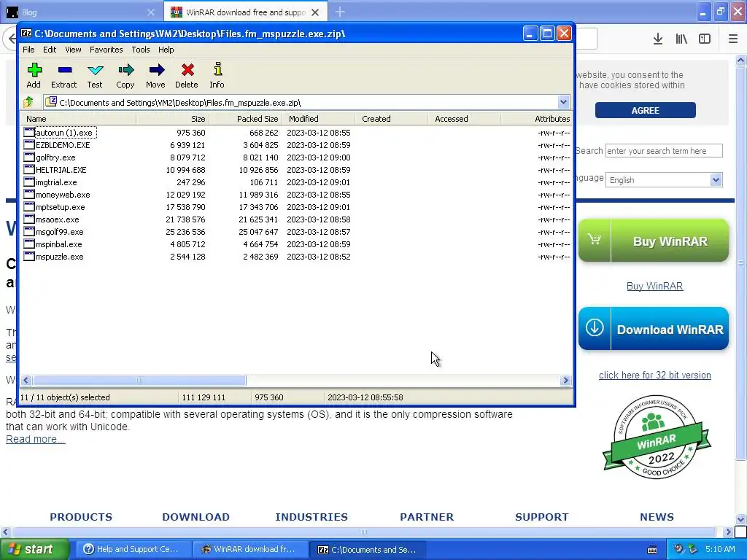This screenshot has width=747, height=560.
Task: Open the language English dropdown
Action: 716,180
